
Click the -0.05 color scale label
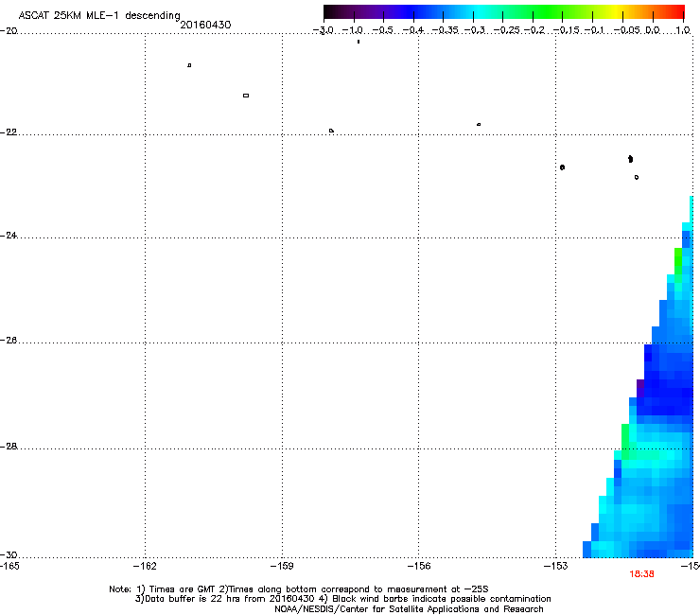pos(626,30)
